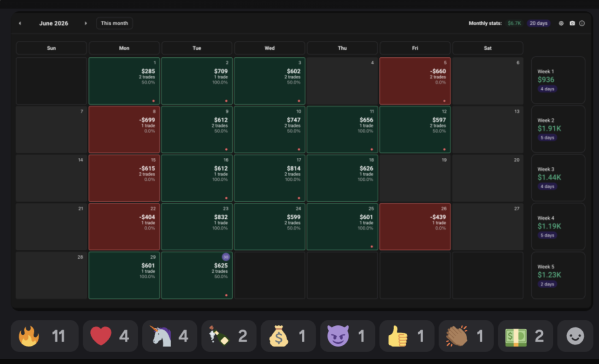This screenshot has height=364, width=599.
Task: Open calendar settings gear icon
Action: [x=561, y=23]
